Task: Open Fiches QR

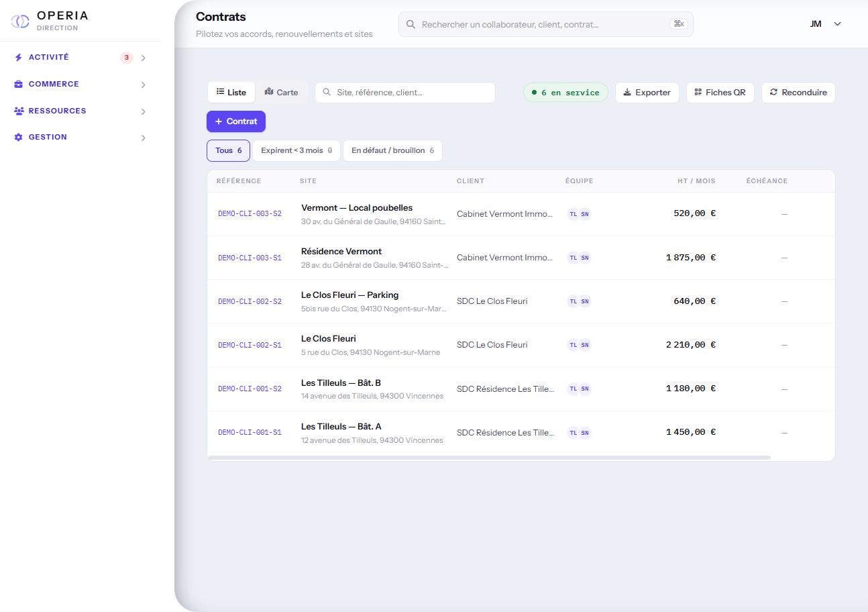Action: tap(720, 93)
